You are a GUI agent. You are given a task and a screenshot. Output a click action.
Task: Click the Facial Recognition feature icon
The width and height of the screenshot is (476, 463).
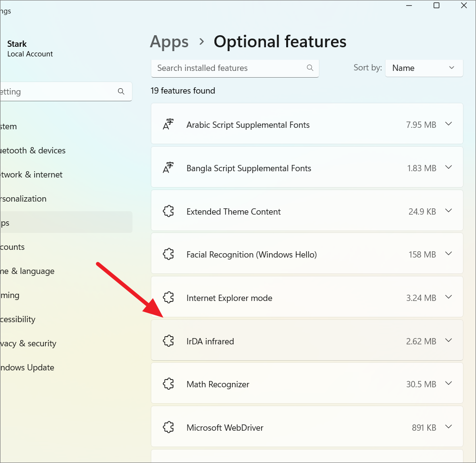[x=168, y=254]
